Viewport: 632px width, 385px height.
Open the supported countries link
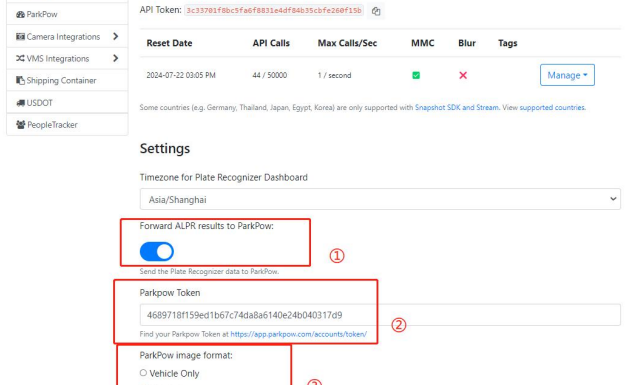pos(552,108)
